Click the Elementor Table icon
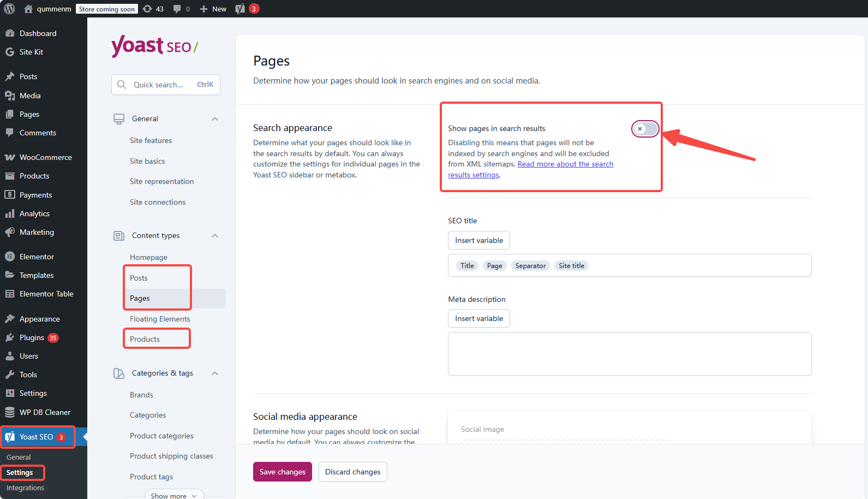 [10, 294]
